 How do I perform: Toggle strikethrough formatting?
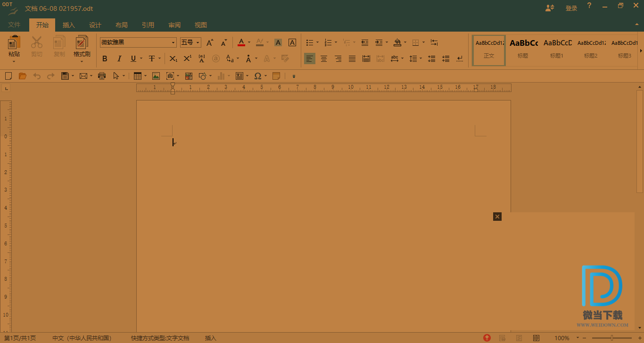point(151,59)
